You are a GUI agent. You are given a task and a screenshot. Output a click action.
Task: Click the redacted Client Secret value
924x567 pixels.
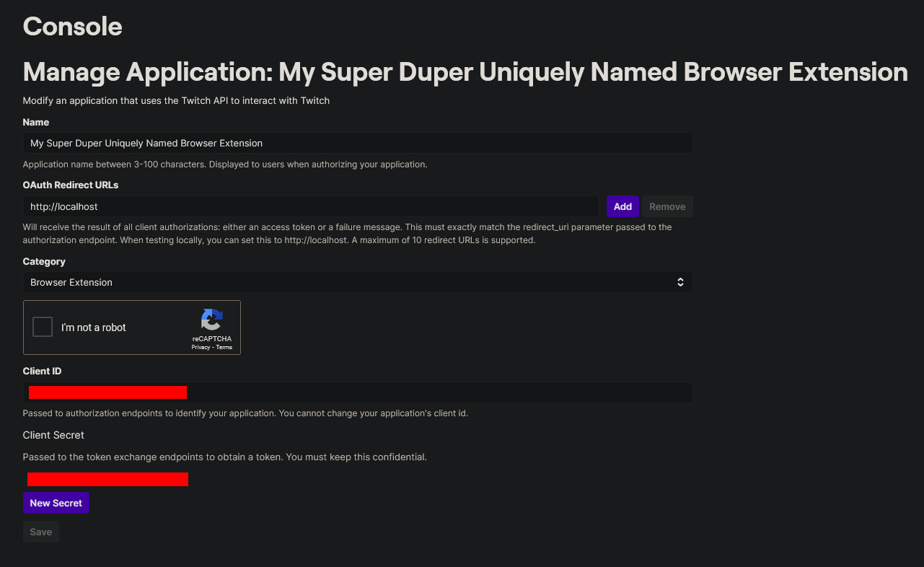click(107, 479)
